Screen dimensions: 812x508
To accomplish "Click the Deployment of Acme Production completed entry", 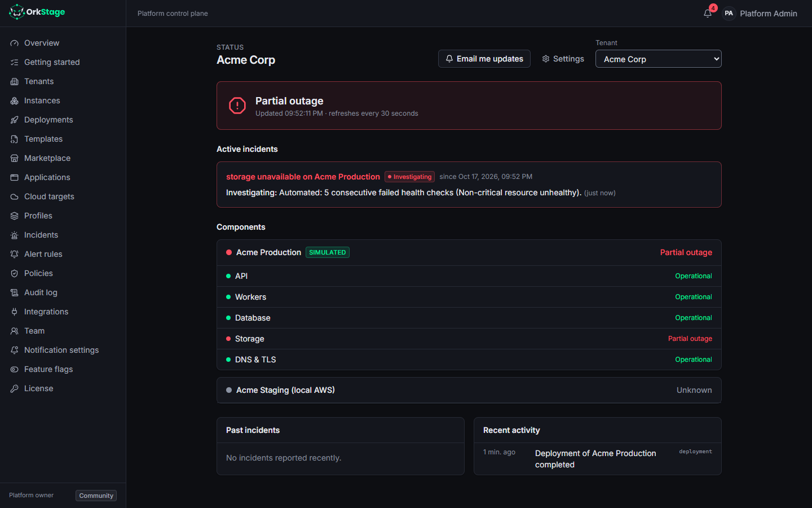I will (595, 459).
